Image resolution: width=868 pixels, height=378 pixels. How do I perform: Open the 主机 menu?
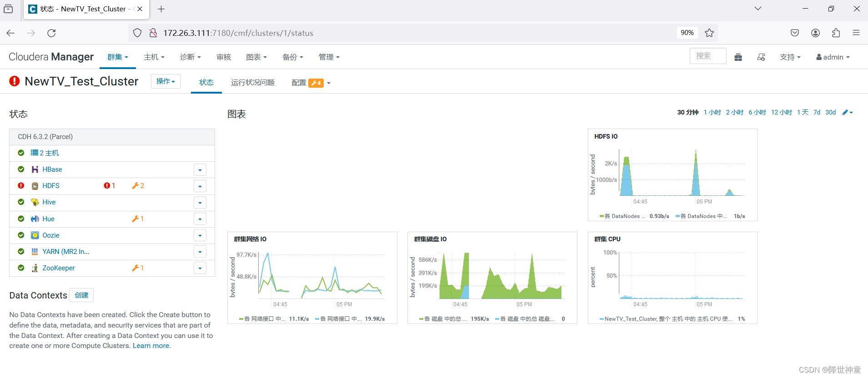pyautogui.click(x=154, y=57)
